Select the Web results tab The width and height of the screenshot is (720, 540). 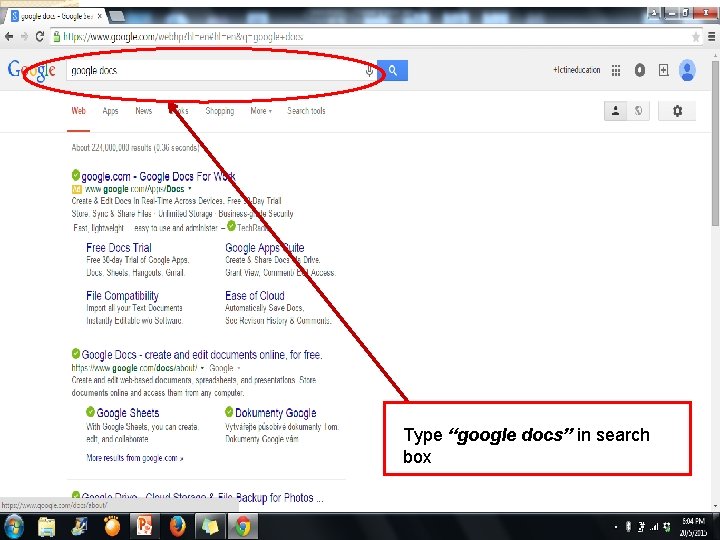tap(79, 111)
